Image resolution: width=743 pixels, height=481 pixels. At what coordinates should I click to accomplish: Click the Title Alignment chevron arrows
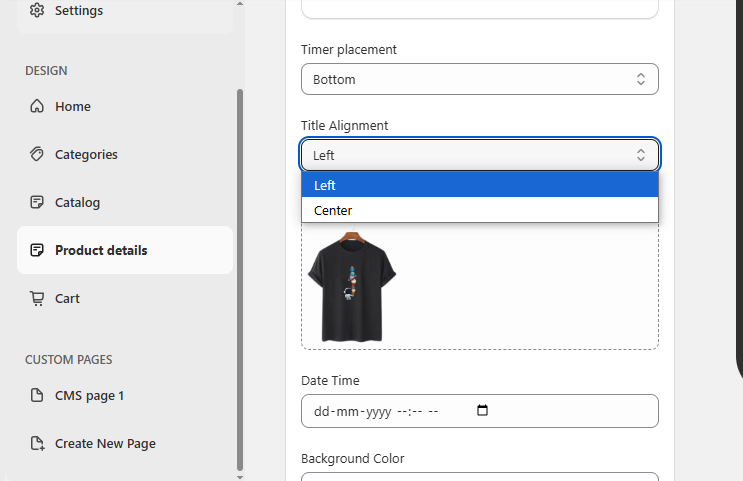click(641, 155)
